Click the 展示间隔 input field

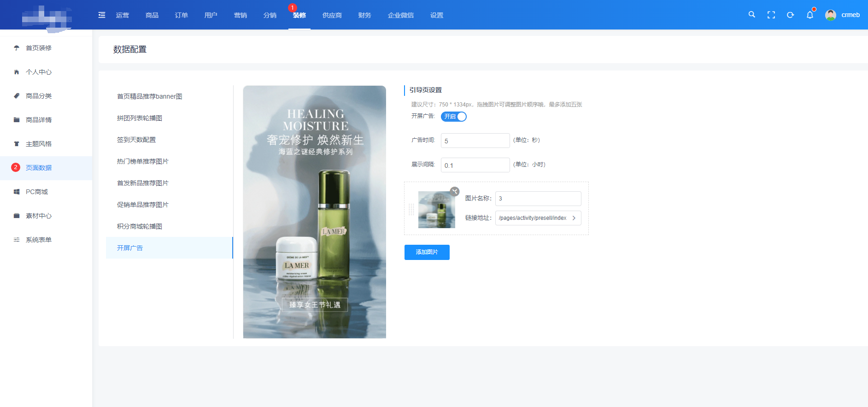[475, 165]
